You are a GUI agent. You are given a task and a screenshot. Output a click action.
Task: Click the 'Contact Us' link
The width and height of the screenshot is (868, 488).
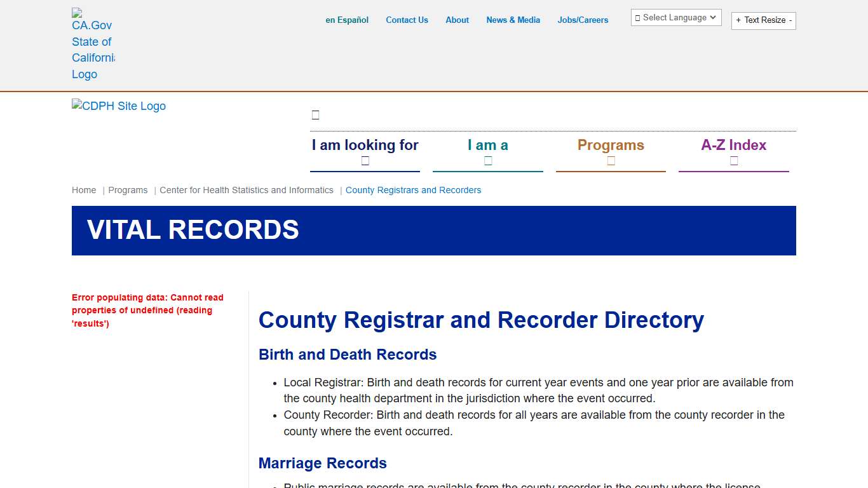pos(407,20)
